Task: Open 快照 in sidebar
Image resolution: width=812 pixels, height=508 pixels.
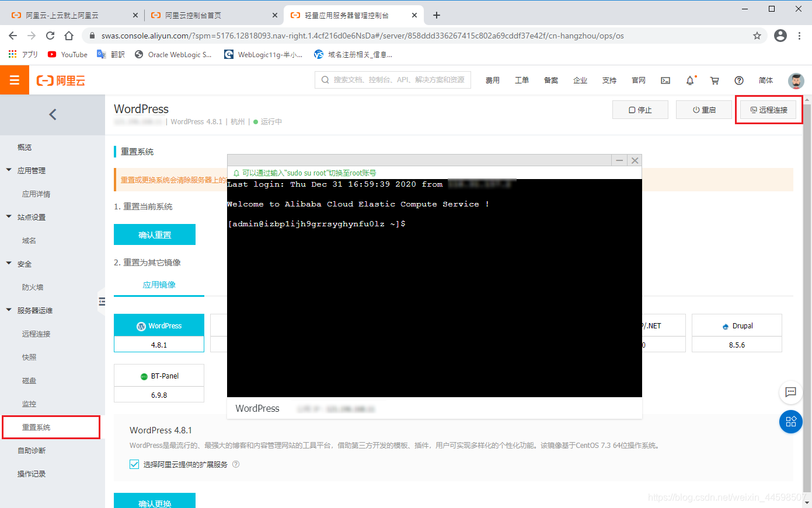Action: click(29, 357)
